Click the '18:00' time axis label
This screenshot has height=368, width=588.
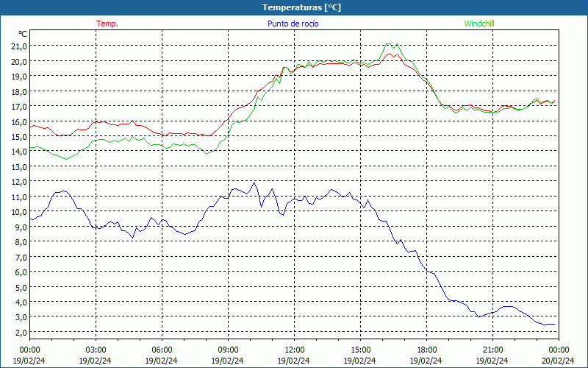click(x=426, y=350)
